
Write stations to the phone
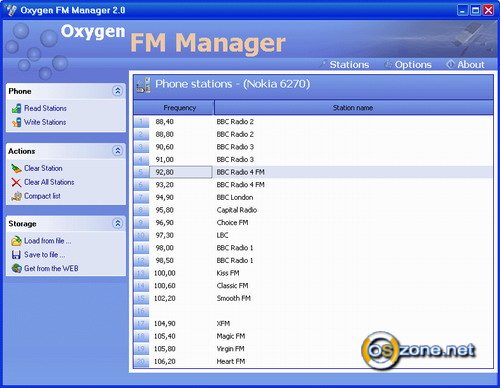(45, 122)
